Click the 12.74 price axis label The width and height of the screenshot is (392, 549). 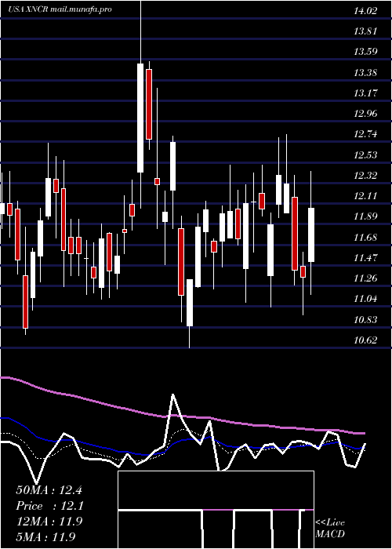(365, 134)
